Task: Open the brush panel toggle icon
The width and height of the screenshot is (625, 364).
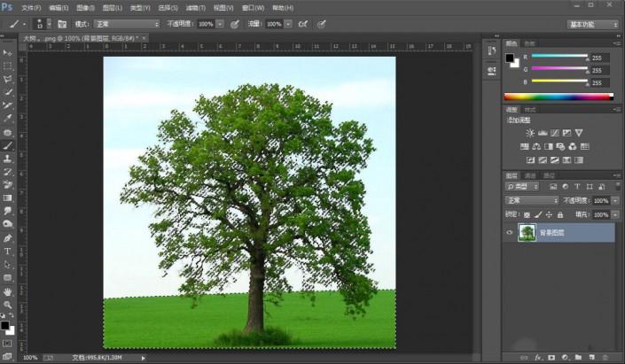Action: click(62, 24)
